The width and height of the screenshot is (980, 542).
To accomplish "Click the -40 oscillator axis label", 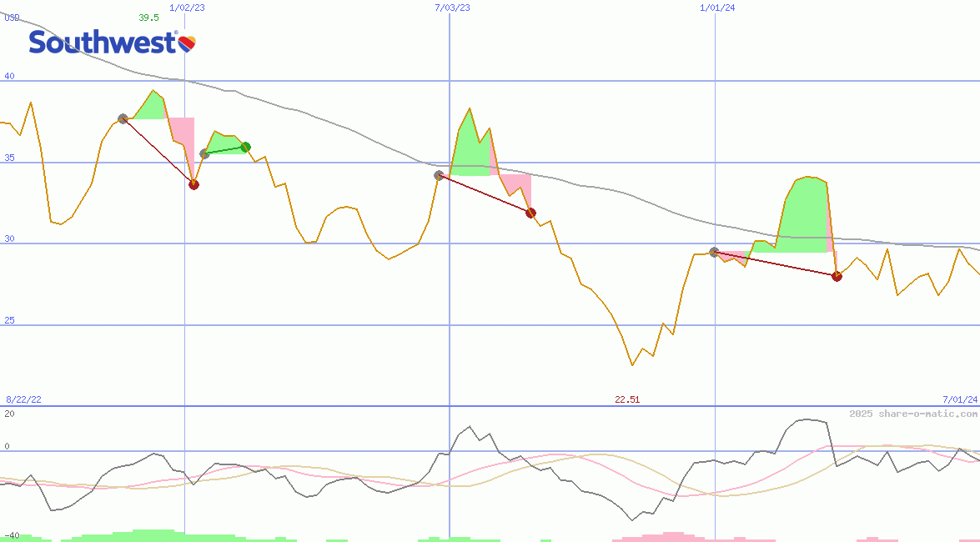I will pos(11,536).
